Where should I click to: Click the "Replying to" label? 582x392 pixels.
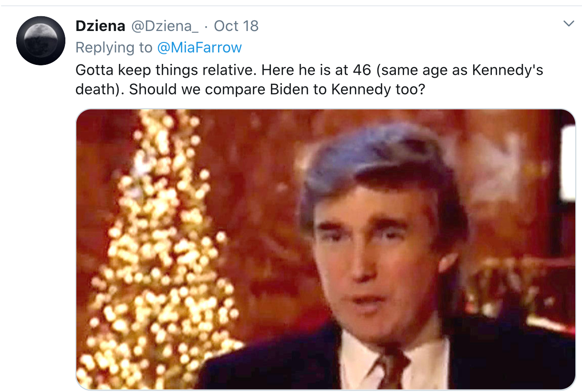(x=114, y=48)
